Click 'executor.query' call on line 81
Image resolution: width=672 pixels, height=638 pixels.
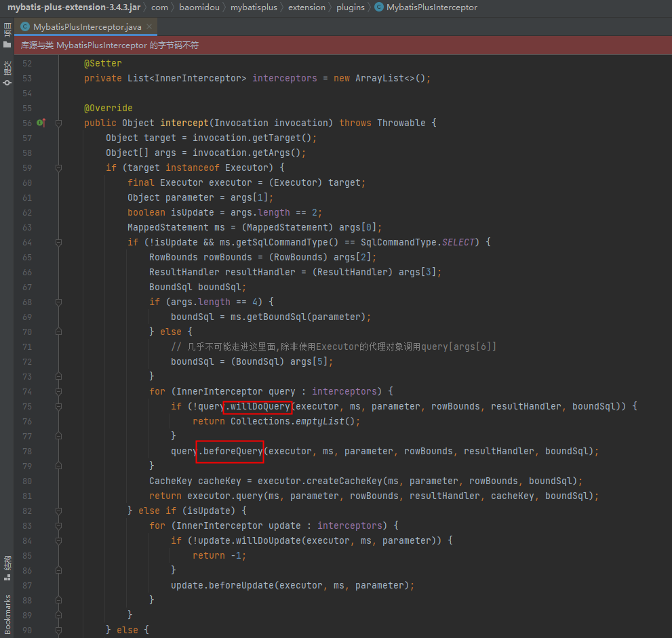225,496
